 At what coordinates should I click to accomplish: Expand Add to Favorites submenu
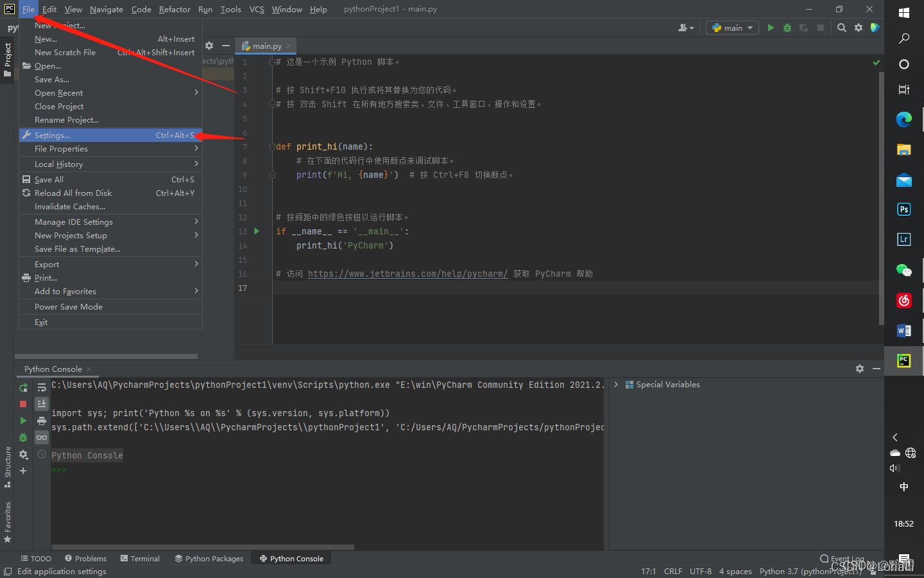pyautogui.click(x=110, y=291)
